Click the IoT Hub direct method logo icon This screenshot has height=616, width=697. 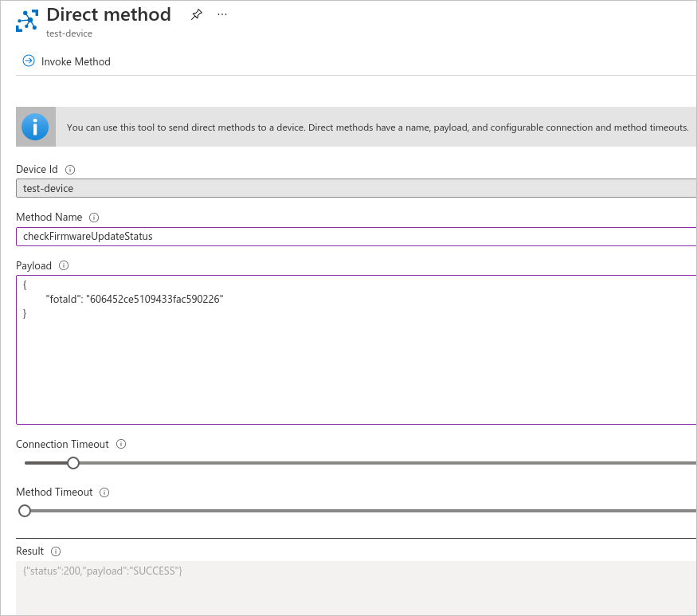tap(27, 21)
